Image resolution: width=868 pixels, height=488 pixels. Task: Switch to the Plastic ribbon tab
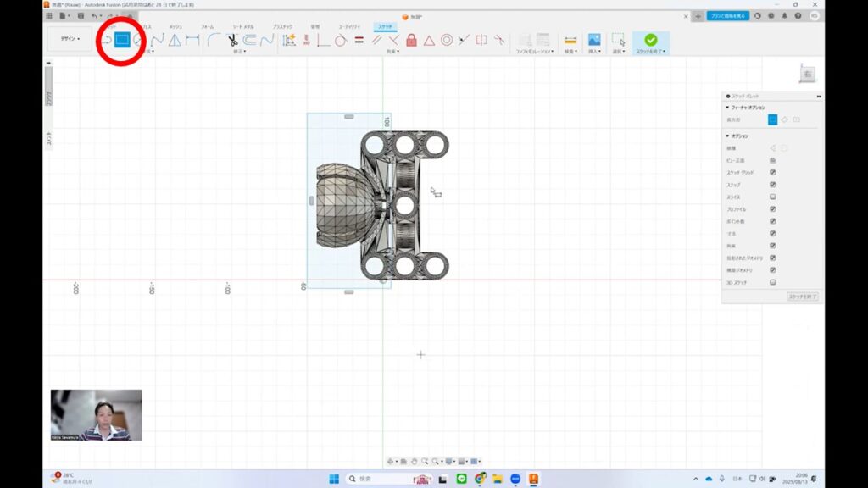click(x=282, y=26)
